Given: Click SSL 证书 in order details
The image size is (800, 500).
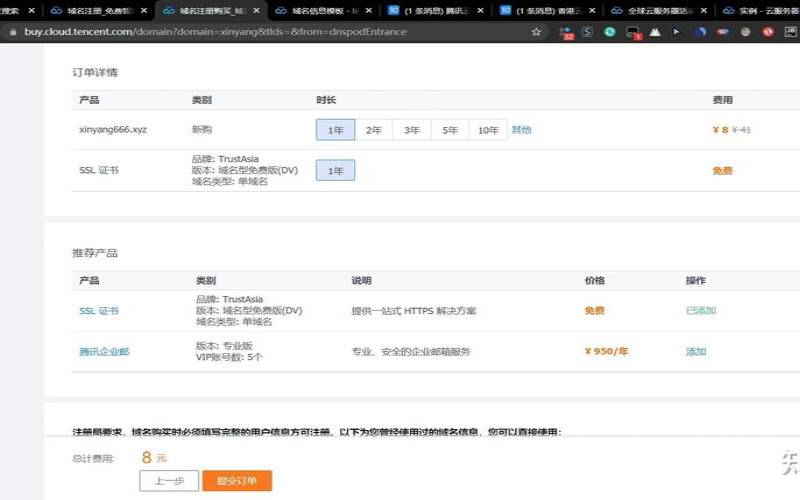Looking at the screenshot, I should [99, 170].
